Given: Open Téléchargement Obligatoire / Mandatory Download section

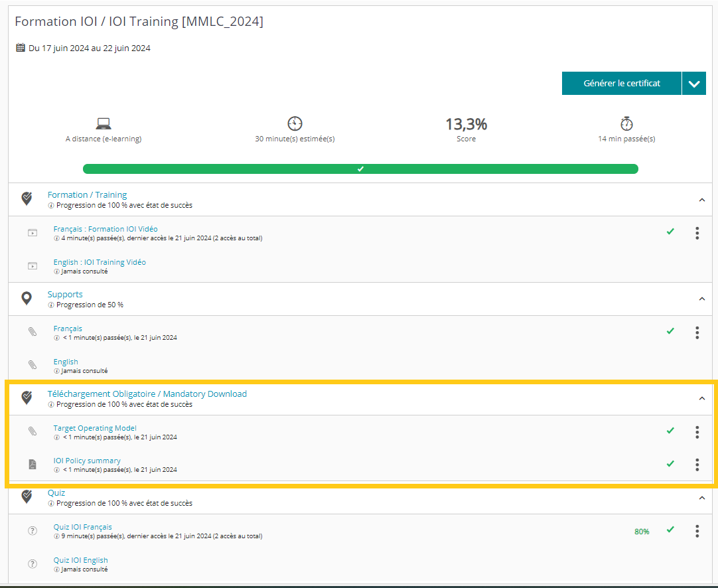Looking at the screenshot, I should point(147,394).
